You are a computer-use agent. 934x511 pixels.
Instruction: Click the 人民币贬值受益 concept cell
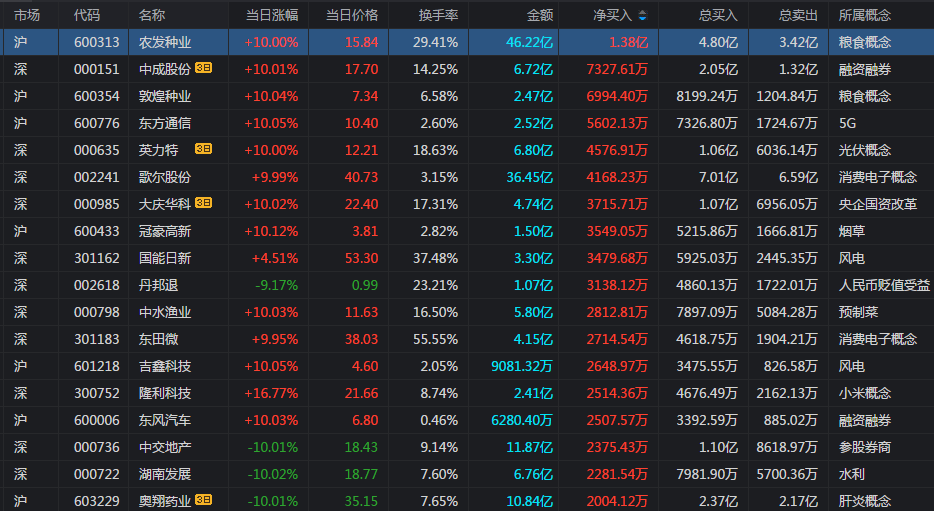pos(885,285)
